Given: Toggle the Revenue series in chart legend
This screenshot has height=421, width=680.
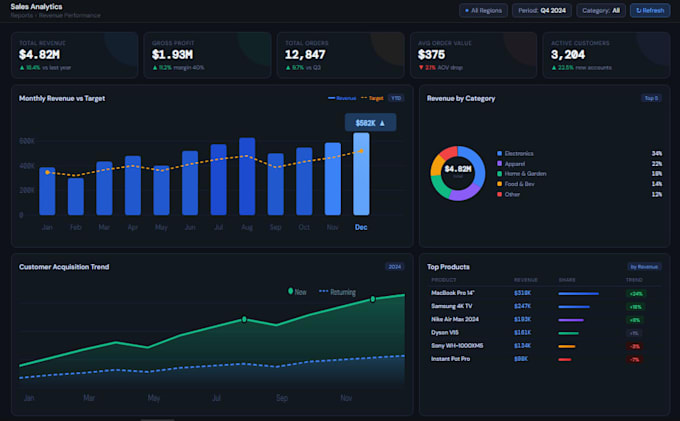Looking at the screenshot, I should [342, 98].
